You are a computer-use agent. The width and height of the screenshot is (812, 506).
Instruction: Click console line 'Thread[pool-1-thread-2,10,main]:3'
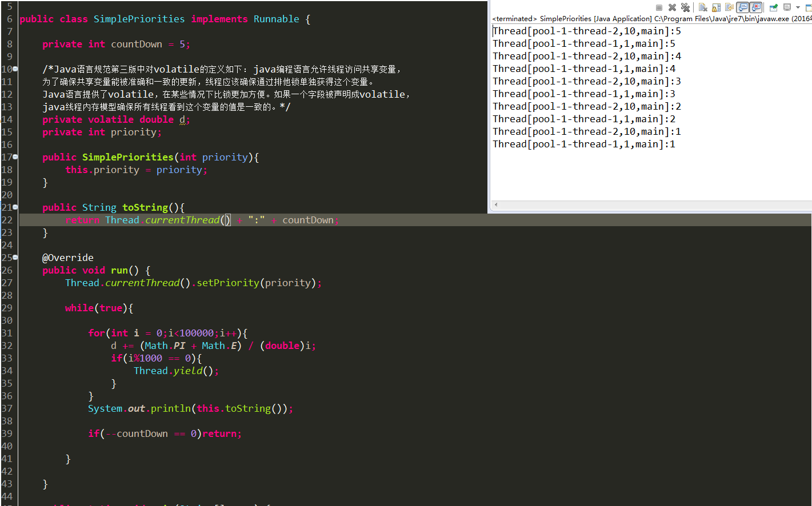point(587,82)
